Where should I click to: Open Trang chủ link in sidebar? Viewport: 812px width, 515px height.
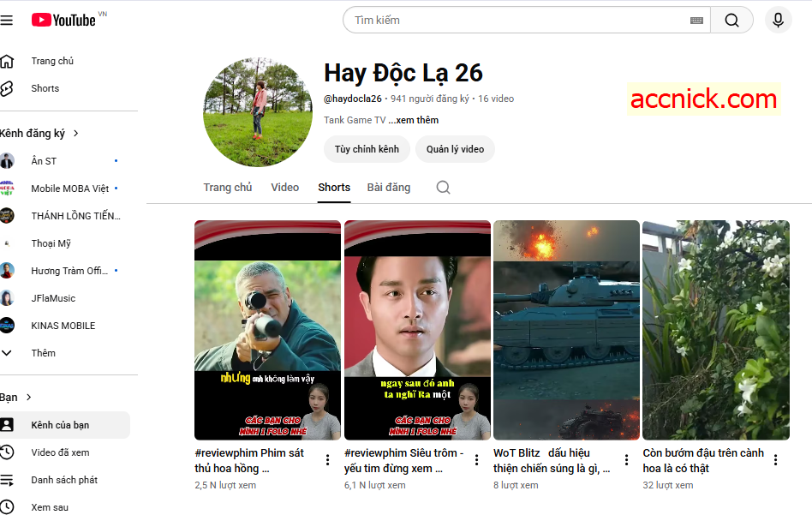pos(52,61)
